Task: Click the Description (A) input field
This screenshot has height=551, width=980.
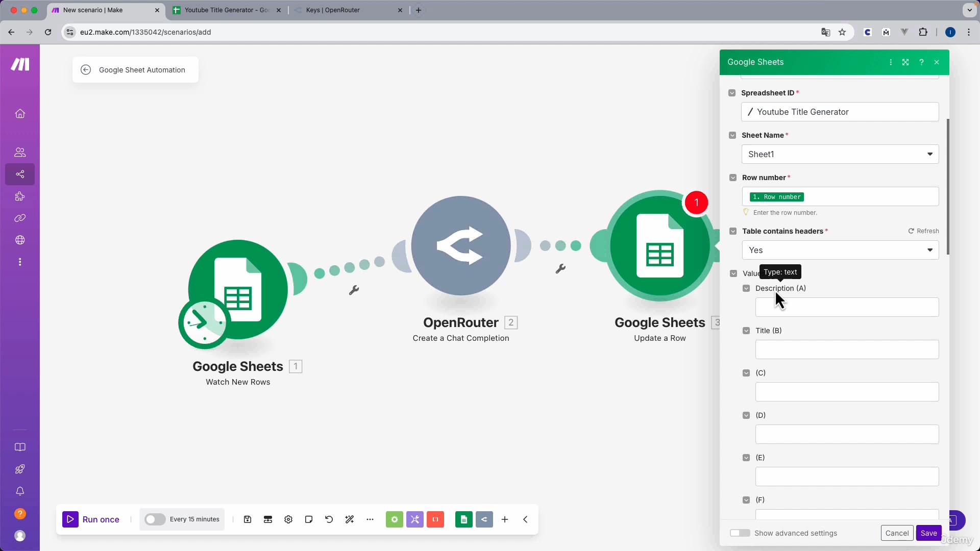Action: pyautogui.click(x=847, y=307)
